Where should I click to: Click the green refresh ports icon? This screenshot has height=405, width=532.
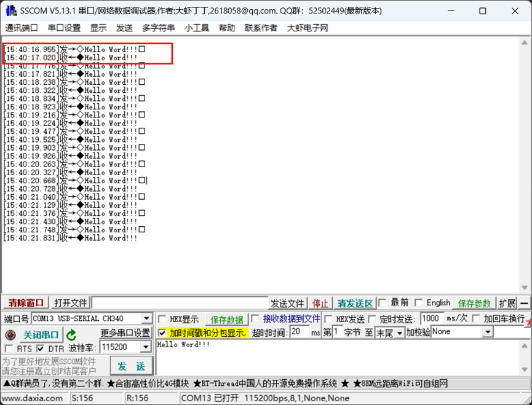pos(71,335)
